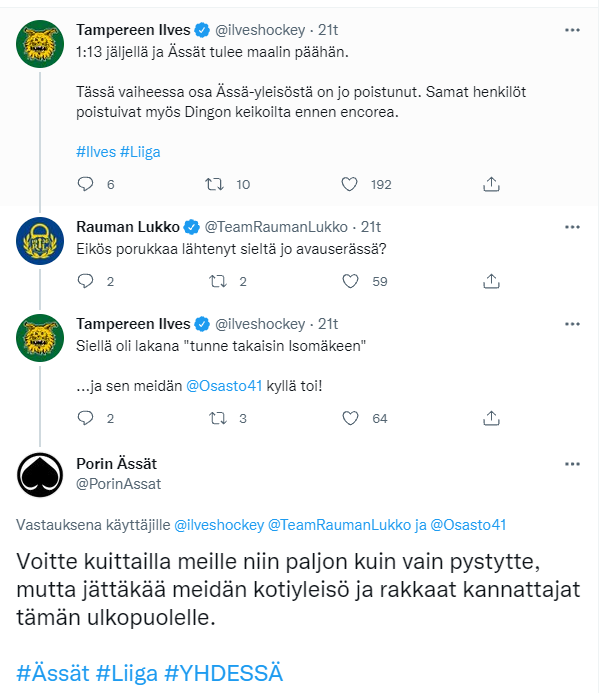Screen dimensions: 602x693
Task: Open more options on Porin Ässät tweet
Action: point(572,464)
